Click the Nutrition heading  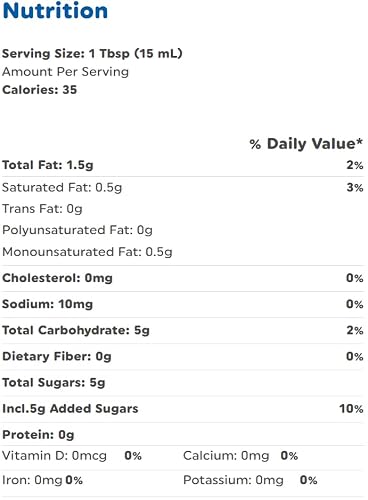[x=55, y=11]
